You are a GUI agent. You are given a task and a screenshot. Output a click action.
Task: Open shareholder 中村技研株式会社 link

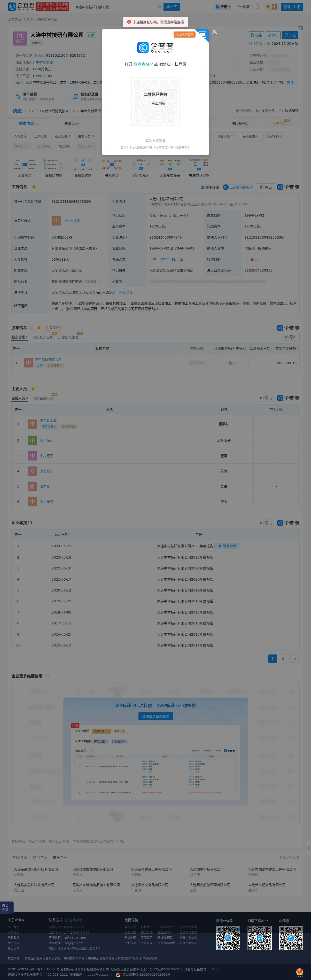(48, 359)
